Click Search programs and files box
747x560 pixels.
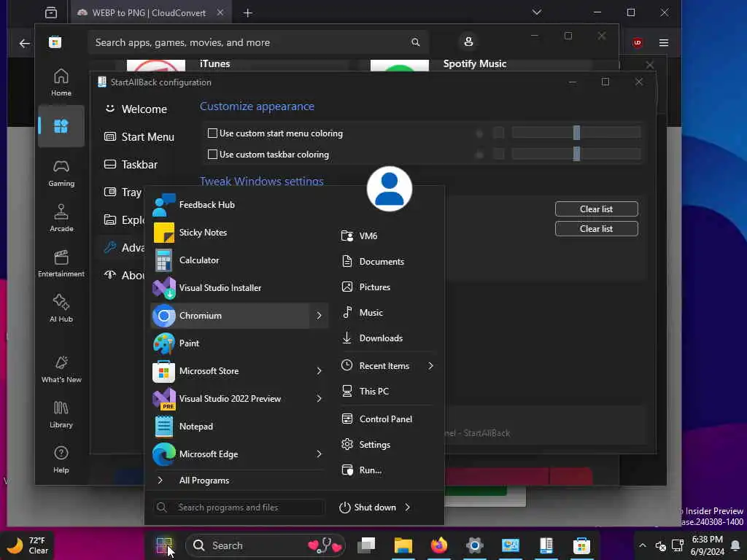point(239,507)
